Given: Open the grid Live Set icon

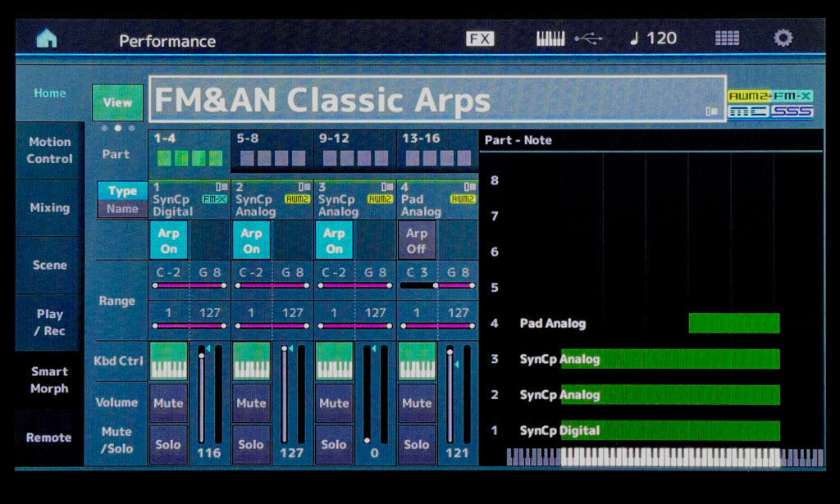Looking at the screenshot, I should [x=727, y=39].
